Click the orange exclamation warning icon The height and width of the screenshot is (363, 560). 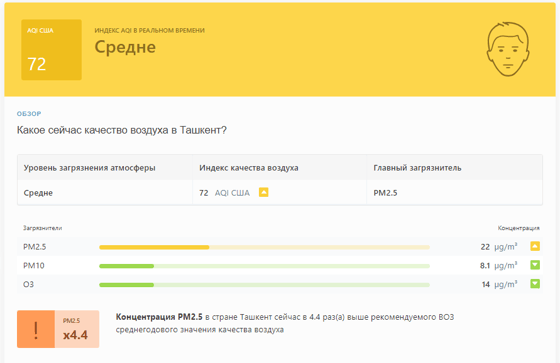pos(36,329)
